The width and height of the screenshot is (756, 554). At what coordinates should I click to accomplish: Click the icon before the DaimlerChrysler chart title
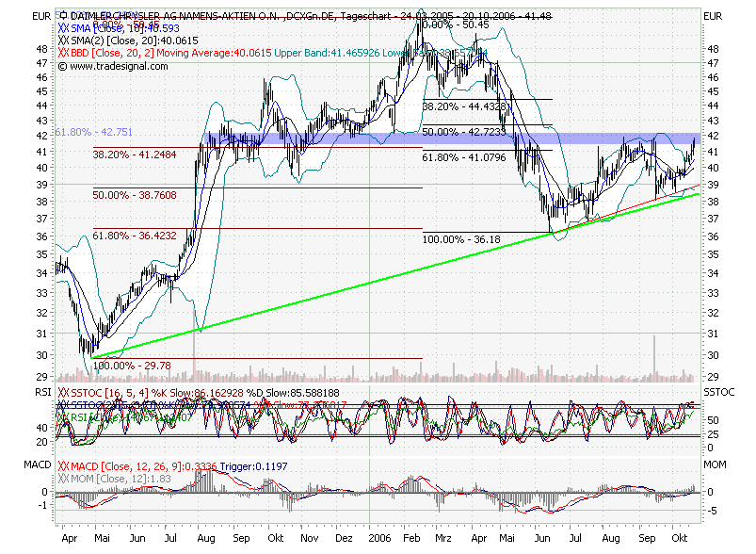click(x=62, y=16)
